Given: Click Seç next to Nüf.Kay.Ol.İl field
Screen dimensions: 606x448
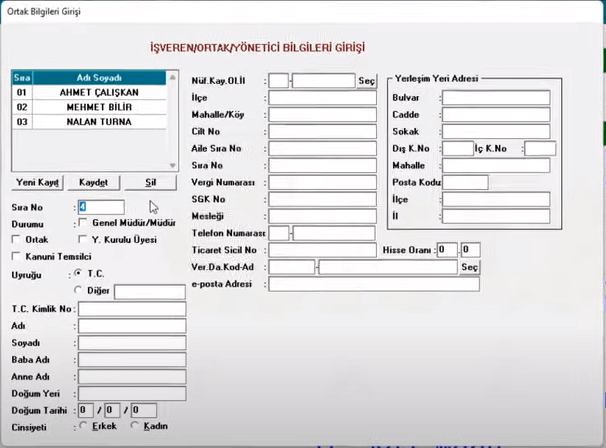Looking at the screenshot, I should point(367,80).
